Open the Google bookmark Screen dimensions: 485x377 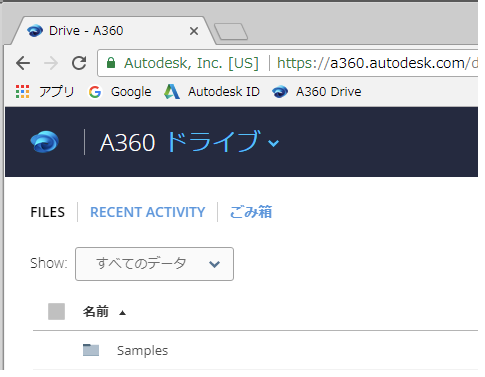[120, 92]
